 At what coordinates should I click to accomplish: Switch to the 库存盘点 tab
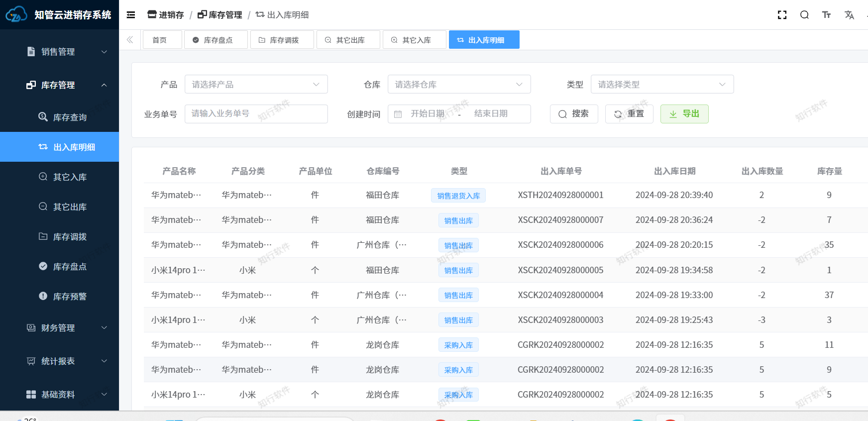[x=216, y=40]
